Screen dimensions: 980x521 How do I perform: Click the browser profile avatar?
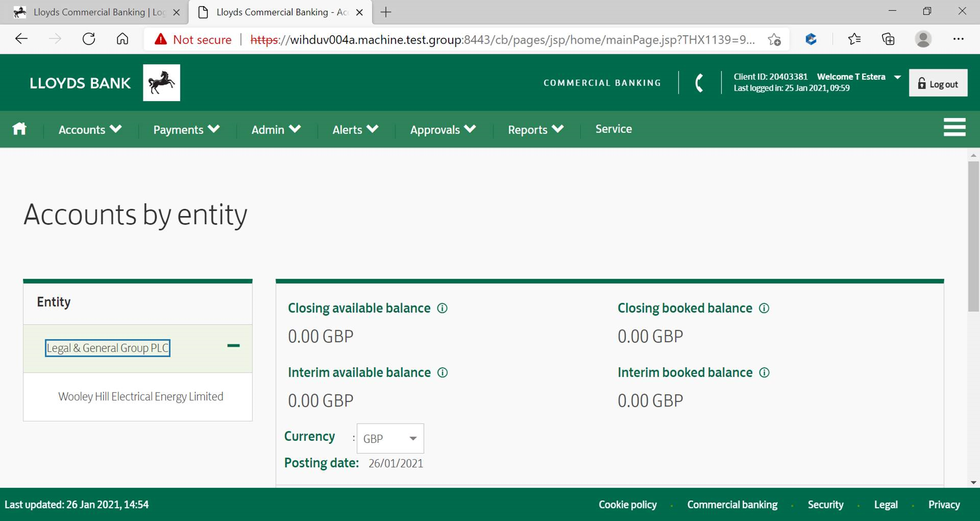pos(923,39)
